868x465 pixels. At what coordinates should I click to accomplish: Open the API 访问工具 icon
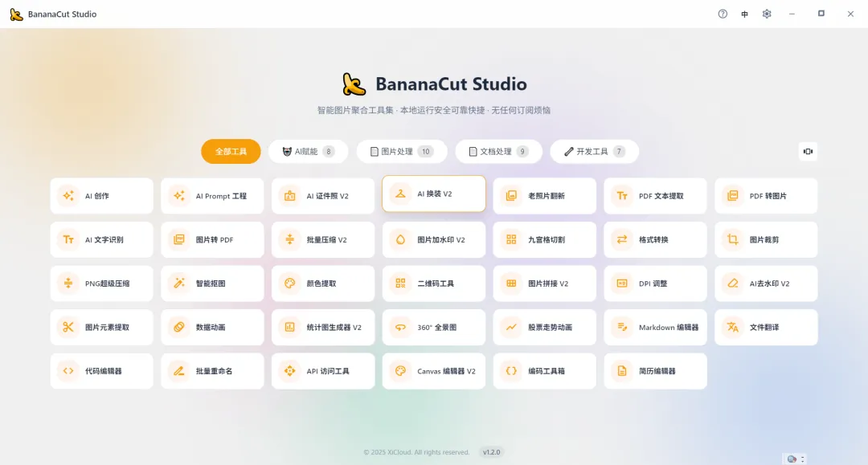(x=289, y=371)
